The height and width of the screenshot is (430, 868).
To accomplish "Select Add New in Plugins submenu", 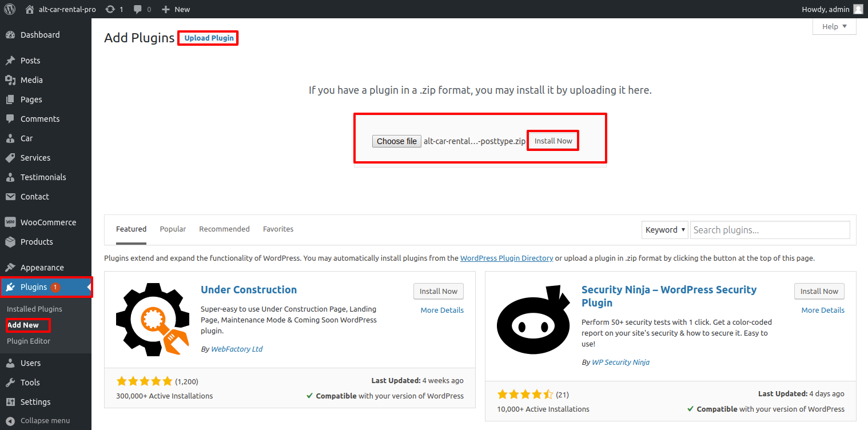I will 23,325.
